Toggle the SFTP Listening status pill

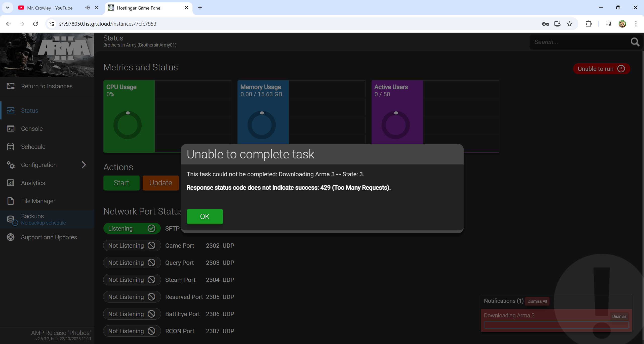pyautogui.click(x=132, y=229)
